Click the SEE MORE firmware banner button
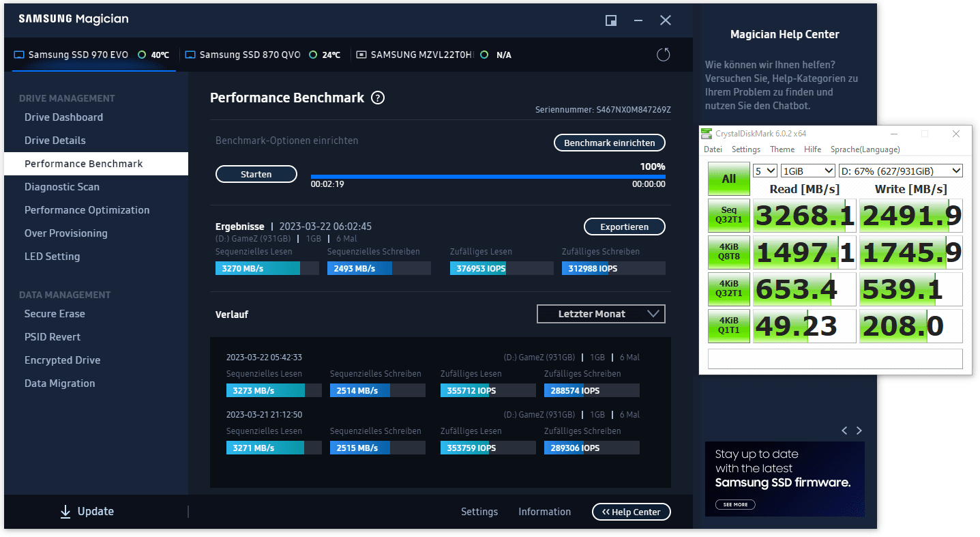This screenshot has width=980, height=537. click(735, 504)
